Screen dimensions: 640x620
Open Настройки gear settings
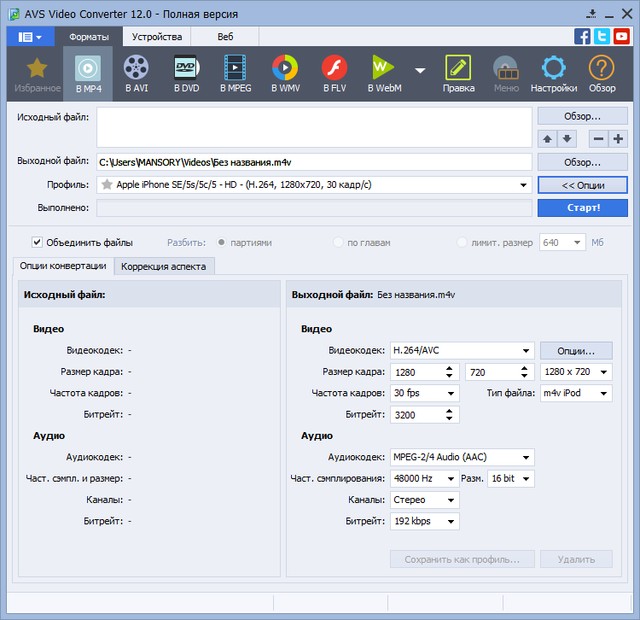tap(553, 73)
